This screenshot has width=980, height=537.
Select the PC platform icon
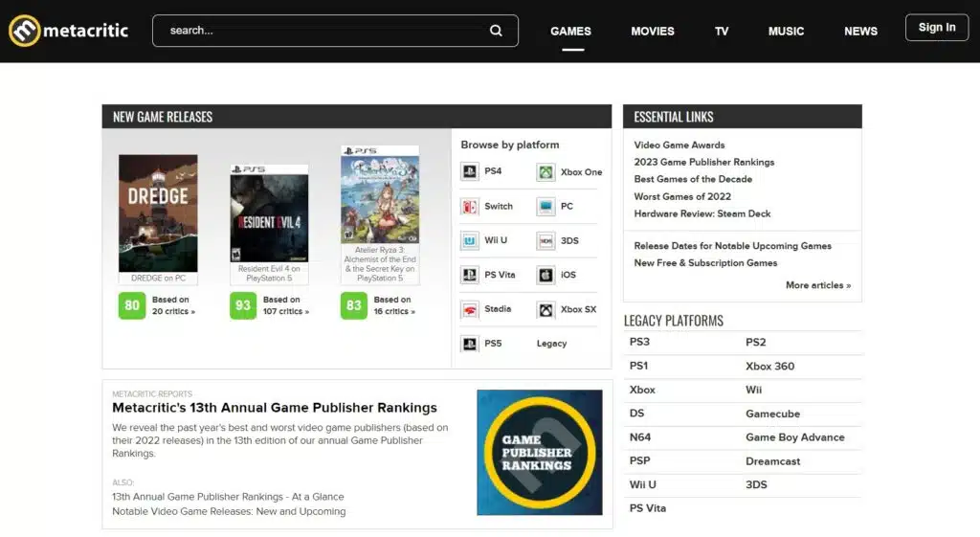[x=546, y=207]
